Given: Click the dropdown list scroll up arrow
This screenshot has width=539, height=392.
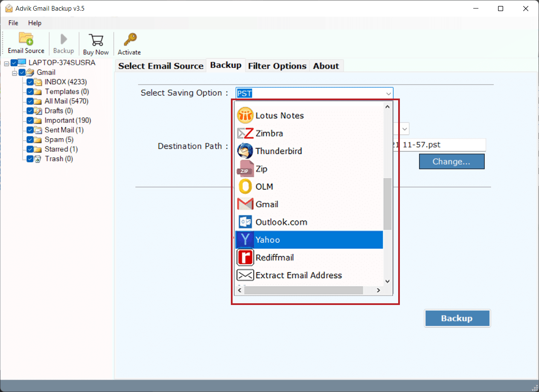Looking at the screenshot, I should (387, 107).
